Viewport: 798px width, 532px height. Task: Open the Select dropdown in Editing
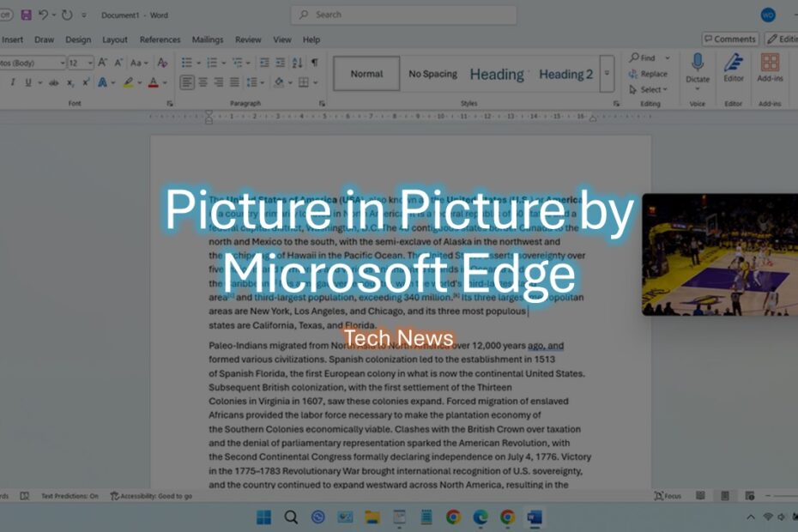pyautogui.click(x=649, y=89)
